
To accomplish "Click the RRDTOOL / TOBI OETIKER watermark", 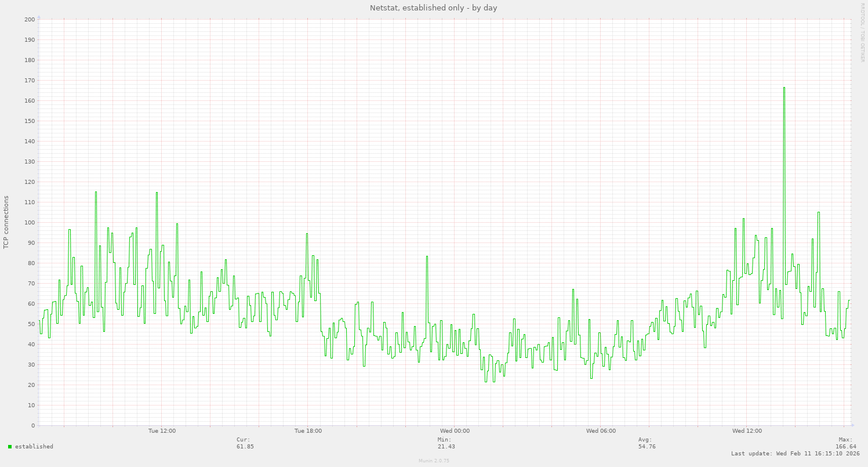I will [x=862, y=32].
